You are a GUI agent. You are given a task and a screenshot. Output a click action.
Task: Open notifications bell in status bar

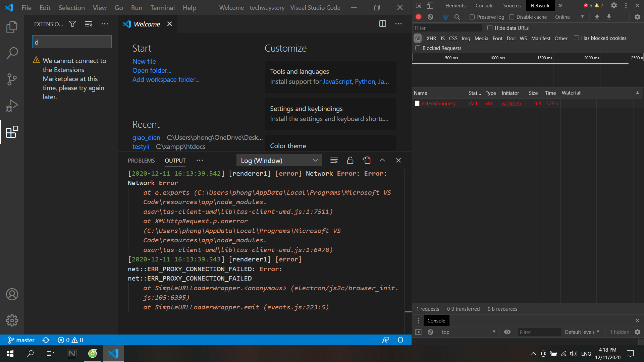[400, 340]
